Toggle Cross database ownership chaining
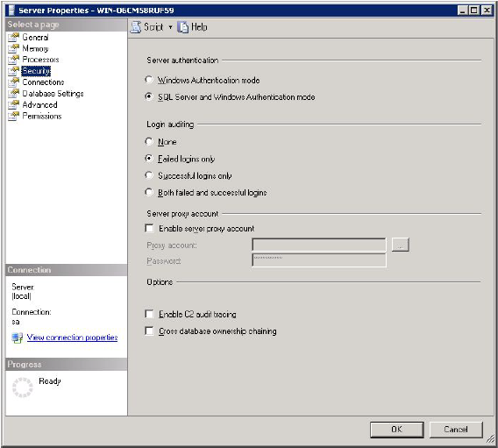The height and width of the screenshot is (448, 498). tap(149, 331)
